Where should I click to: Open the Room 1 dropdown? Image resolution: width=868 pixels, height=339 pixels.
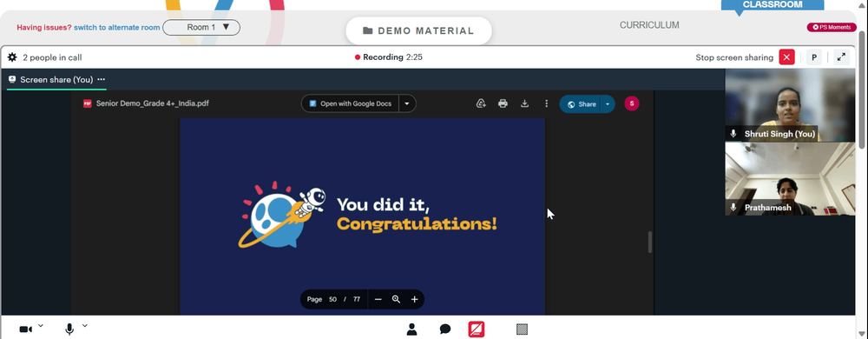201,27
